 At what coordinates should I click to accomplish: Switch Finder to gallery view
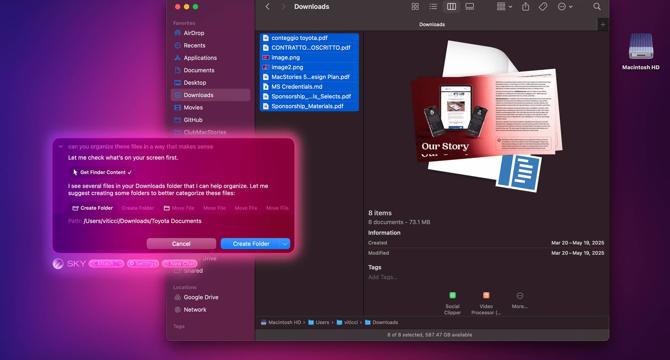coord(470,6)
